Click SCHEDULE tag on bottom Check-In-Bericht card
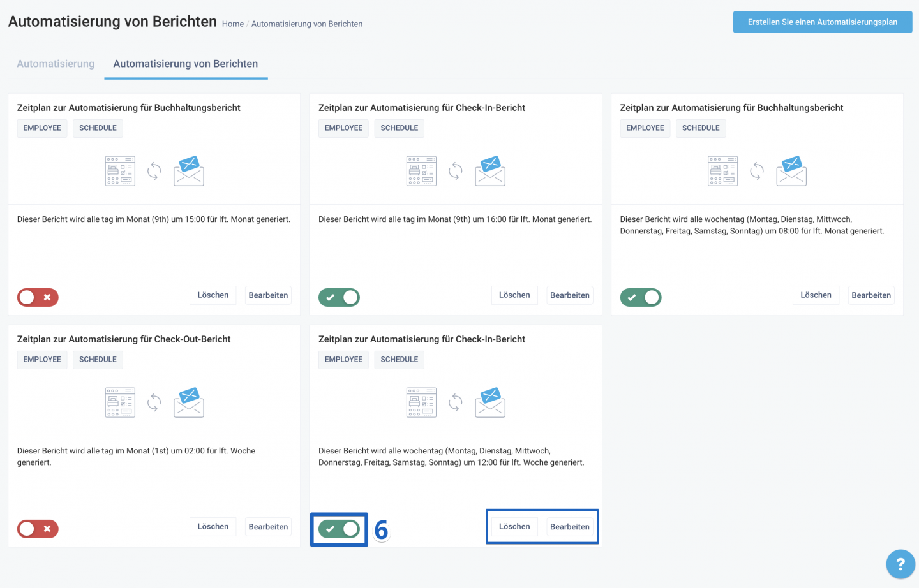 [400, 360]
